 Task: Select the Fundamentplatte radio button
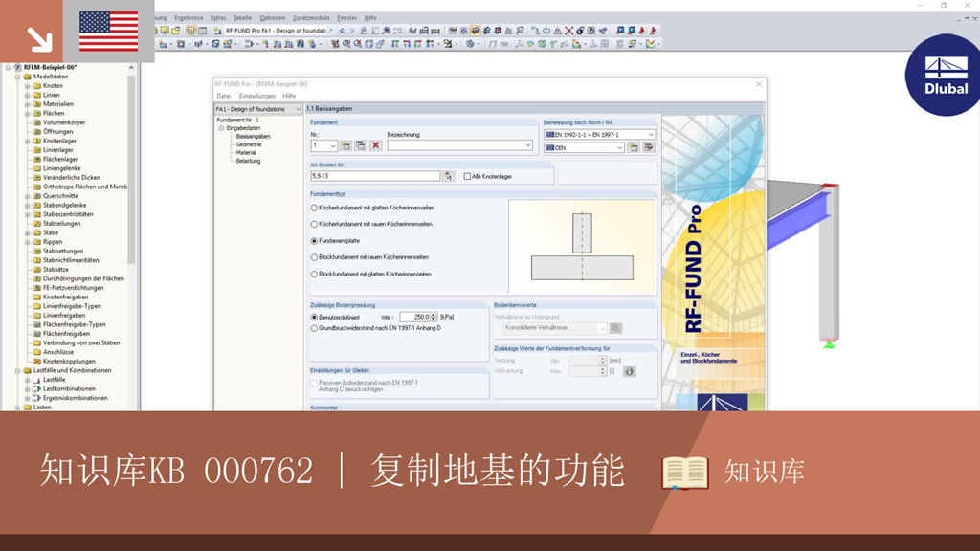pyautogui.click(x=314, y=240)
